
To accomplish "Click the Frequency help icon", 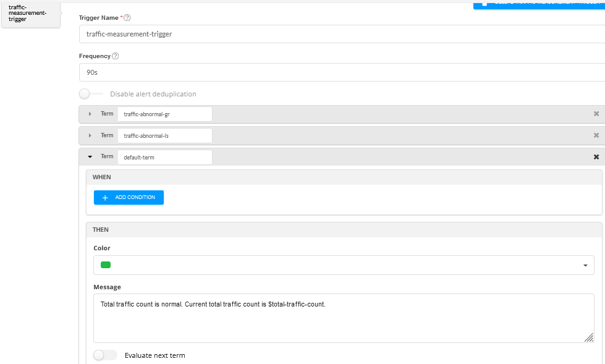I will click(115, 56).
